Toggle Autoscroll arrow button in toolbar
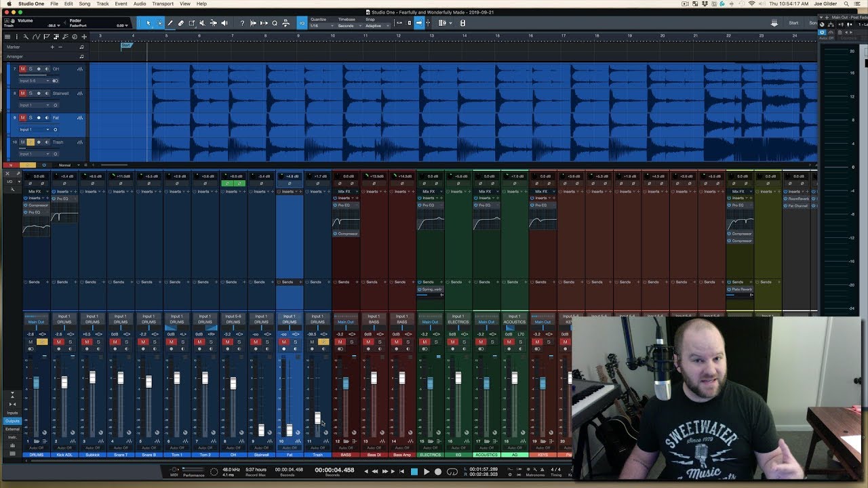Screen dimensions: 868x488 click(x=419, y=23)
